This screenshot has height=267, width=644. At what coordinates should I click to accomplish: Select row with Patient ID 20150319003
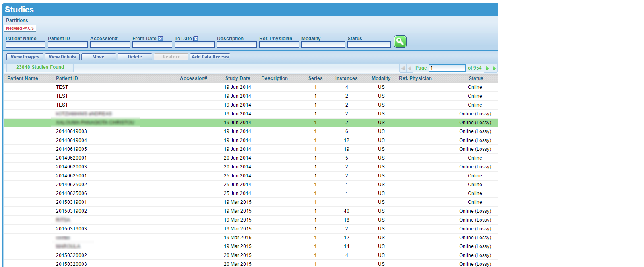point(251,229)
